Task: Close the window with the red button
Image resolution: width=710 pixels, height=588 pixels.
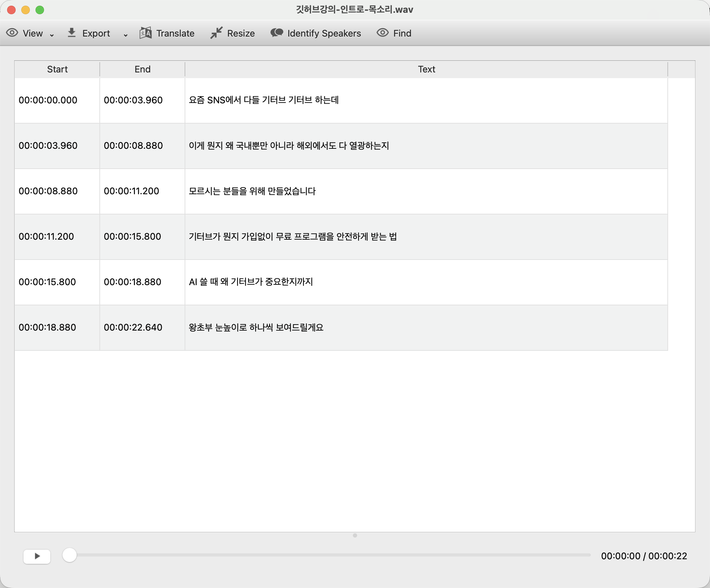Action: pyautogui.click(x=11, y=10)
